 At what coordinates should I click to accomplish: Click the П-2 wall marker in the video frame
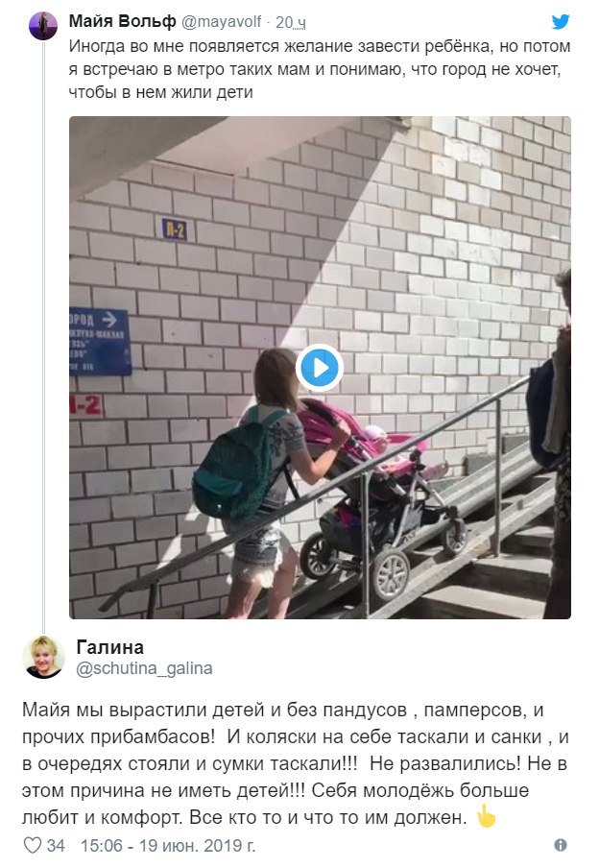tap(175, 229)
